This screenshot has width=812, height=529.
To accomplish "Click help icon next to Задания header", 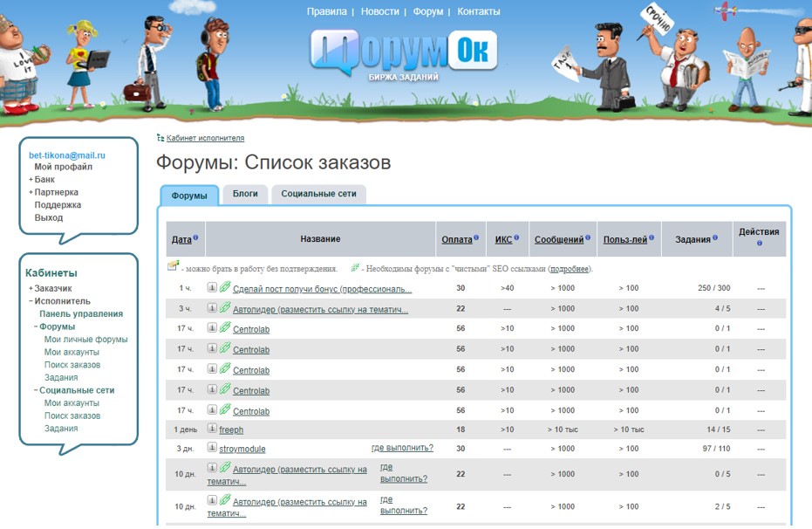I will click(x=715, y=237).
